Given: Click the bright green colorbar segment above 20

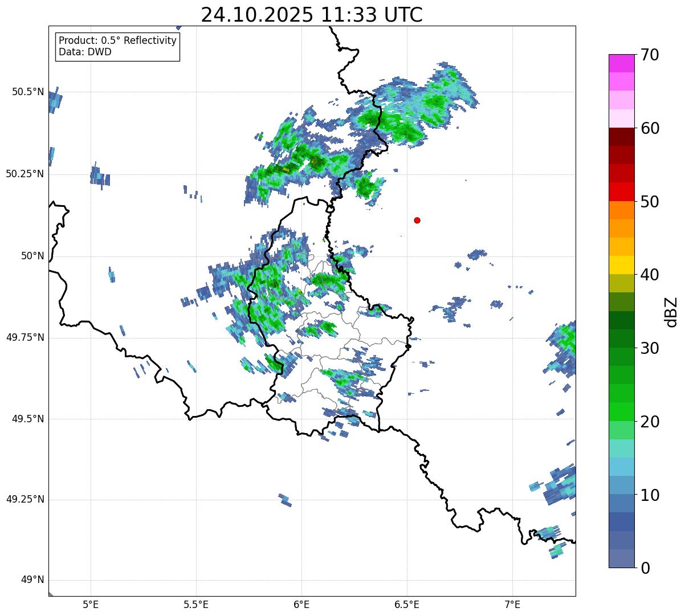Looking at the screenshot, I should click(x=621, y=411).
